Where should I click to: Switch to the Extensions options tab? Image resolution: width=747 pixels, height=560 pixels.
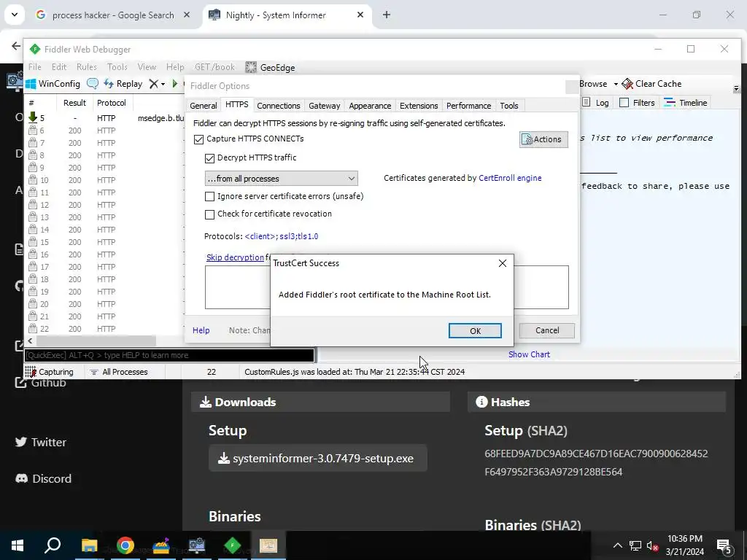point(419,106)
